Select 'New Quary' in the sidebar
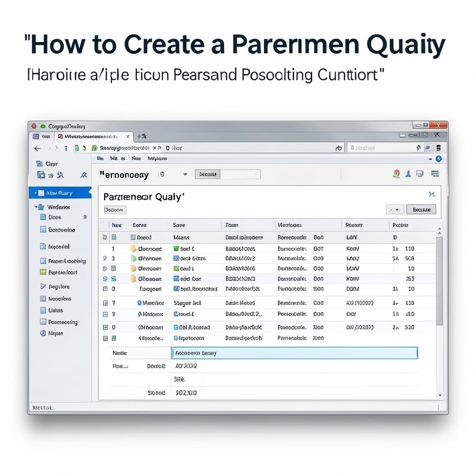The width and height of the screenshot is (476, 476). coord(60,193)
